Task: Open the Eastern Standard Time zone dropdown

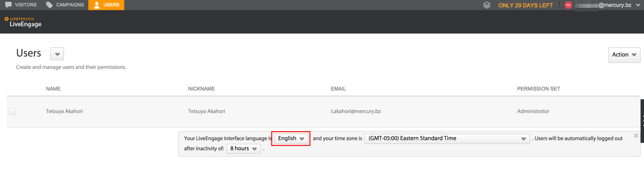Action: pyautogui.click(x=447, y=138)
